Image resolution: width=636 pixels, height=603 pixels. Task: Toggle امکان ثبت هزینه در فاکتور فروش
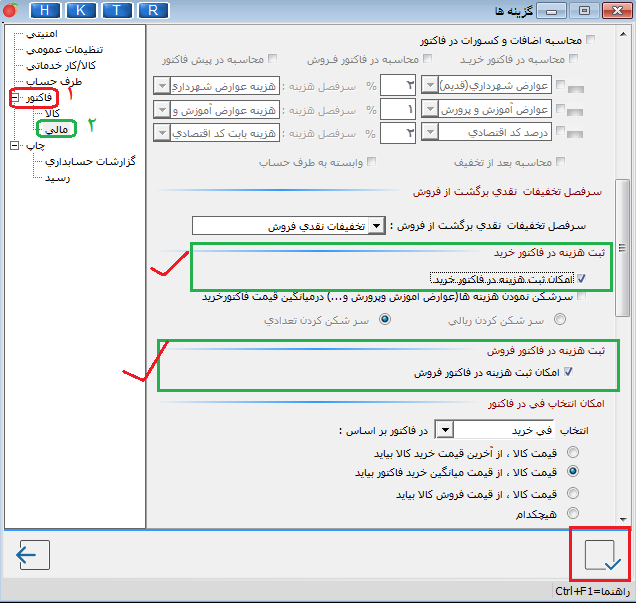click(568, 372)
